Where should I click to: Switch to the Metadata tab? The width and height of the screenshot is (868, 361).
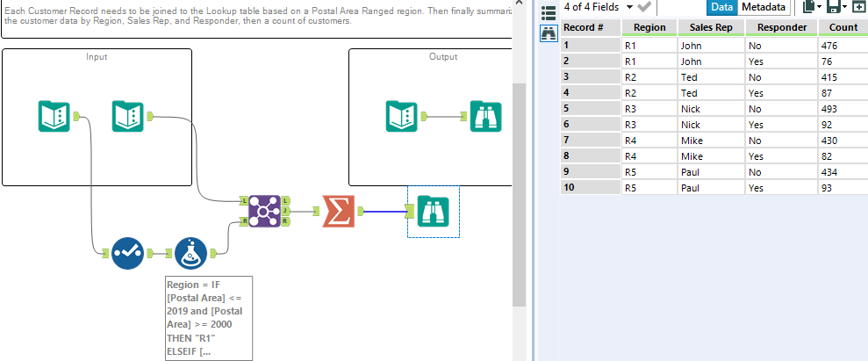764,7
